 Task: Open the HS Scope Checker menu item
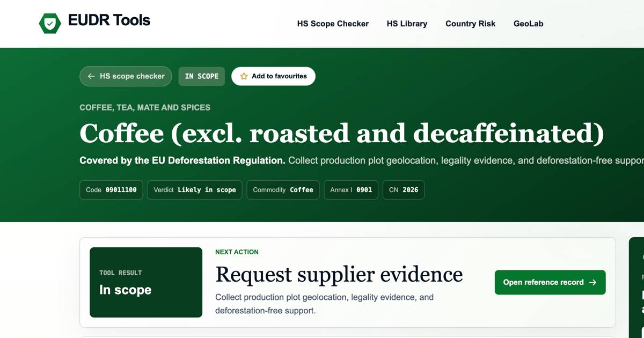click(333, 24)
